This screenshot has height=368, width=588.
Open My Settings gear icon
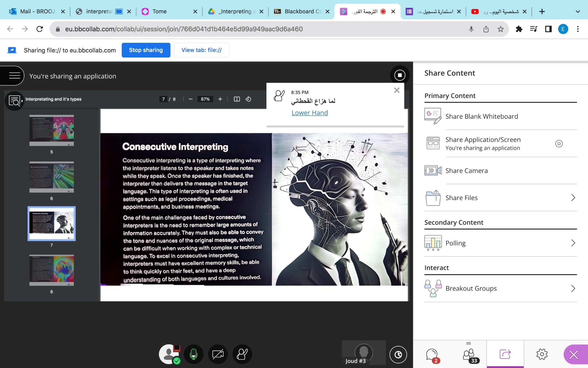pos(542,354)
